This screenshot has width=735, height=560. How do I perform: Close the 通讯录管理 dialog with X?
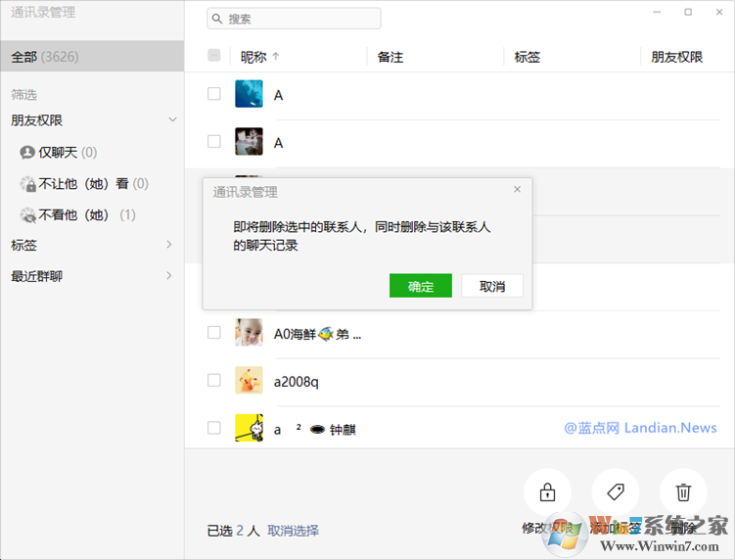click(517, 189)
